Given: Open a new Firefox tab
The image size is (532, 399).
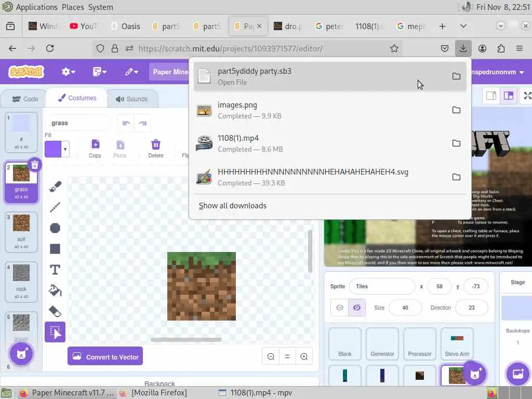Looking at the screenshot, I should point(442,26).
